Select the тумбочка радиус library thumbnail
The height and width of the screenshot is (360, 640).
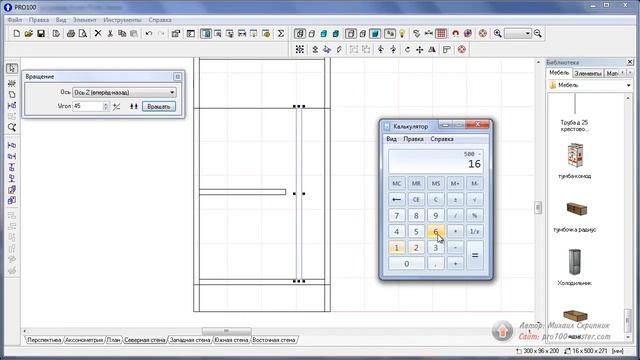[576, 209]
